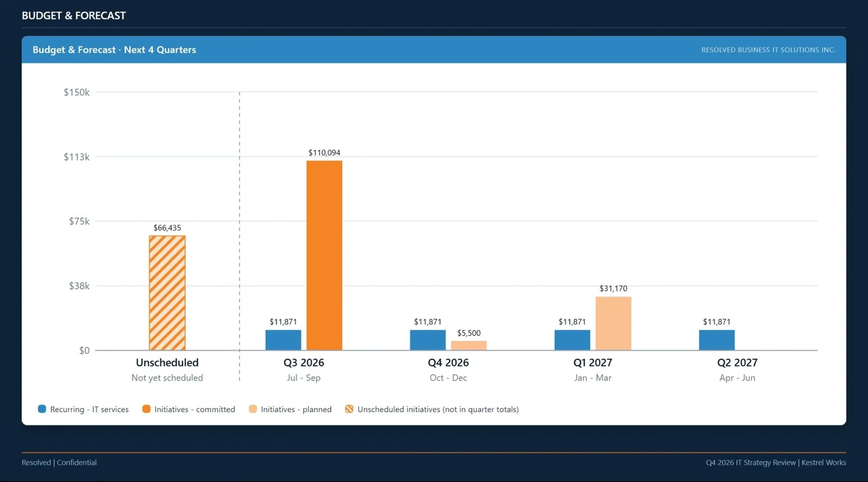Click the 'Not yet scheduled' sublabel
The width and height of the screenshot is (868, 482).
[x=167, y=378]
